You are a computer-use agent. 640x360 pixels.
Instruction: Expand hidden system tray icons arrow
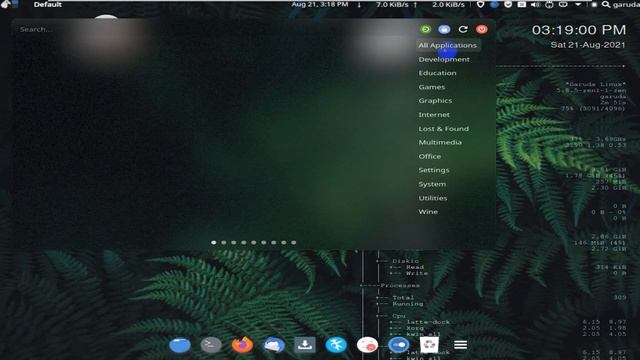coord(578,4)
